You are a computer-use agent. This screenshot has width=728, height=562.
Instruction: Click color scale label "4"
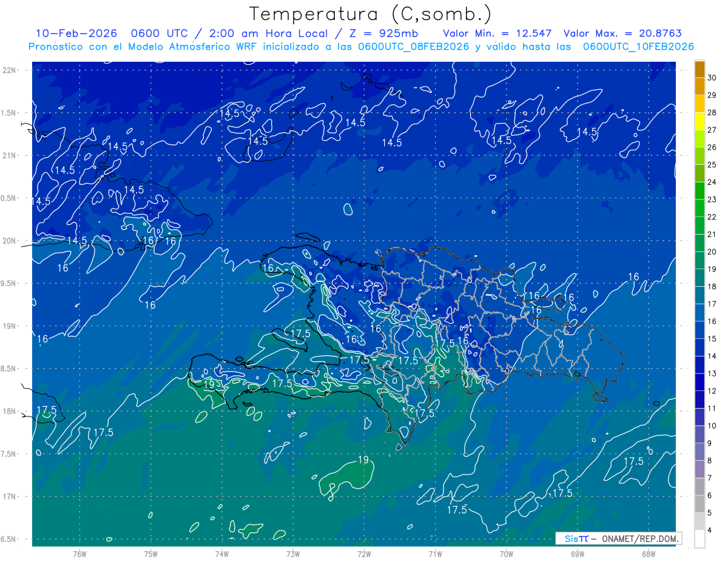(710, 531)
